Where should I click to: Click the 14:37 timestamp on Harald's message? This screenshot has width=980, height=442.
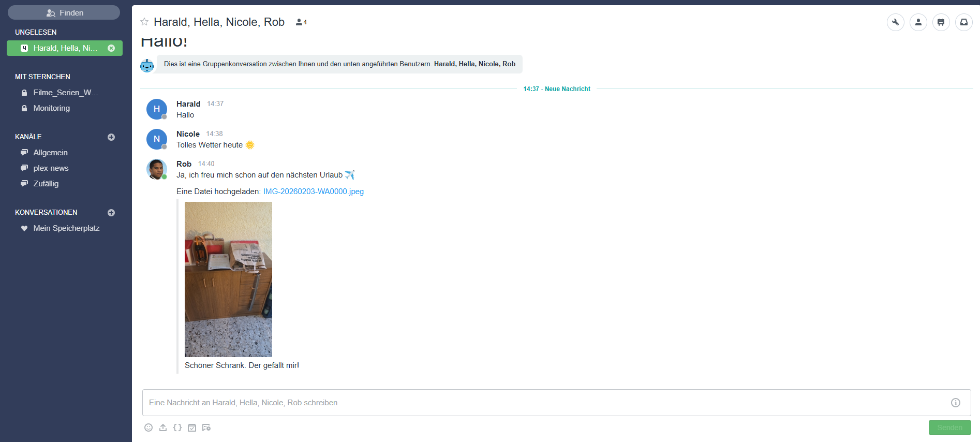click(215, 104)
